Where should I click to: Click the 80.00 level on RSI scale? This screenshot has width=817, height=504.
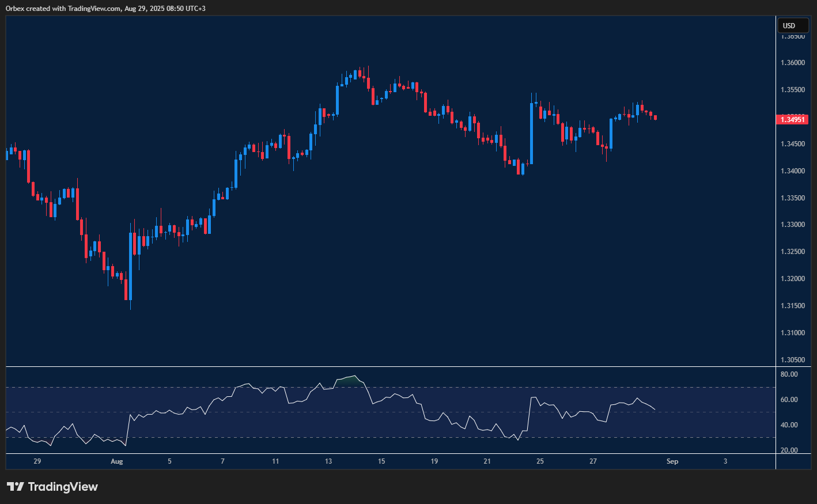(790, 374)
